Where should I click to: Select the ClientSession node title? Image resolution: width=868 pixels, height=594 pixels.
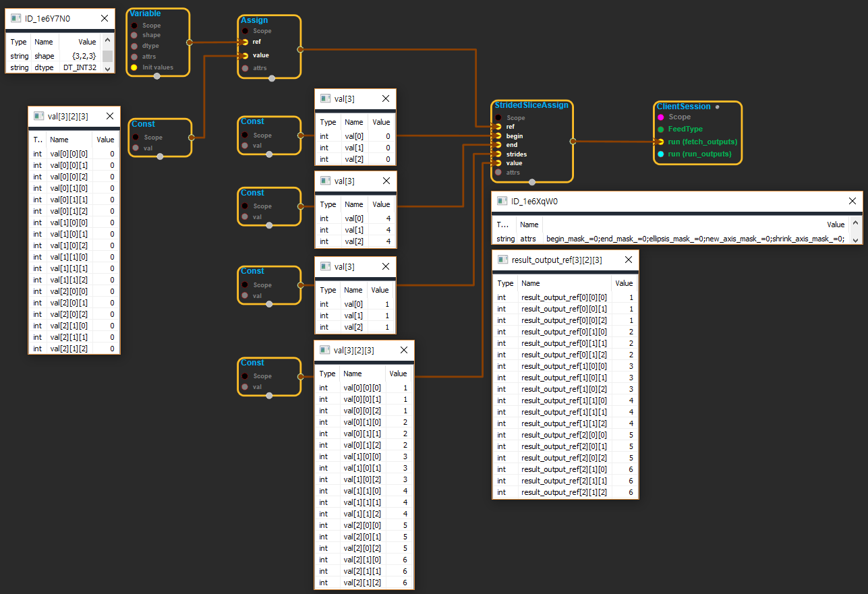[683, 107]
